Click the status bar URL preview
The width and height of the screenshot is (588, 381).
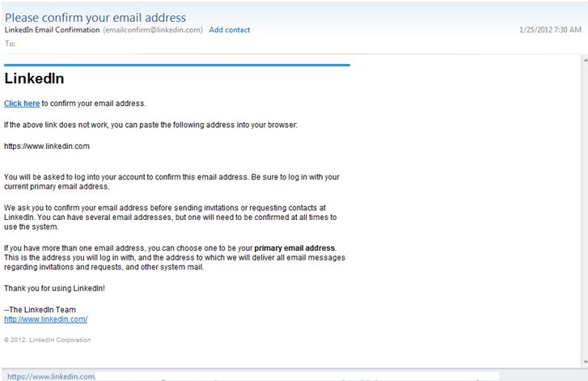point(50,376)
